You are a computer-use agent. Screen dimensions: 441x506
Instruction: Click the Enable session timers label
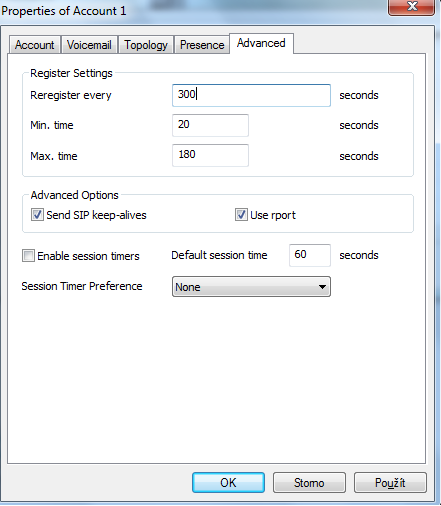click(88, 256)
